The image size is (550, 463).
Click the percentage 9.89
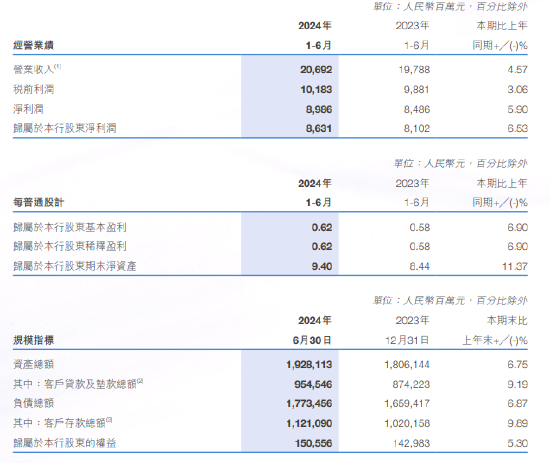click(517, 423)
